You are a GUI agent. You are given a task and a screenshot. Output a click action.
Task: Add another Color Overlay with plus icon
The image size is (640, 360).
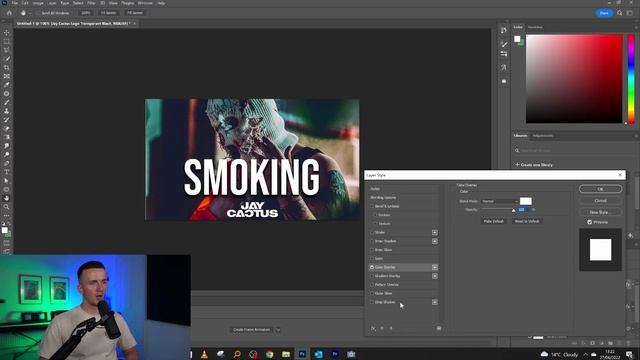[435, 267]
